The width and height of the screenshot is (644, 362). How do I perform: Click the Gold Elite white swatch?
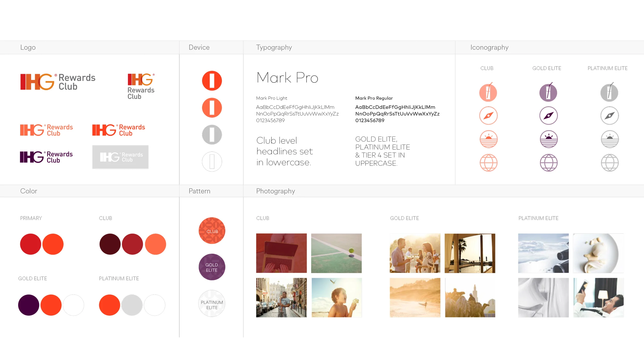[x=73, y=305]
